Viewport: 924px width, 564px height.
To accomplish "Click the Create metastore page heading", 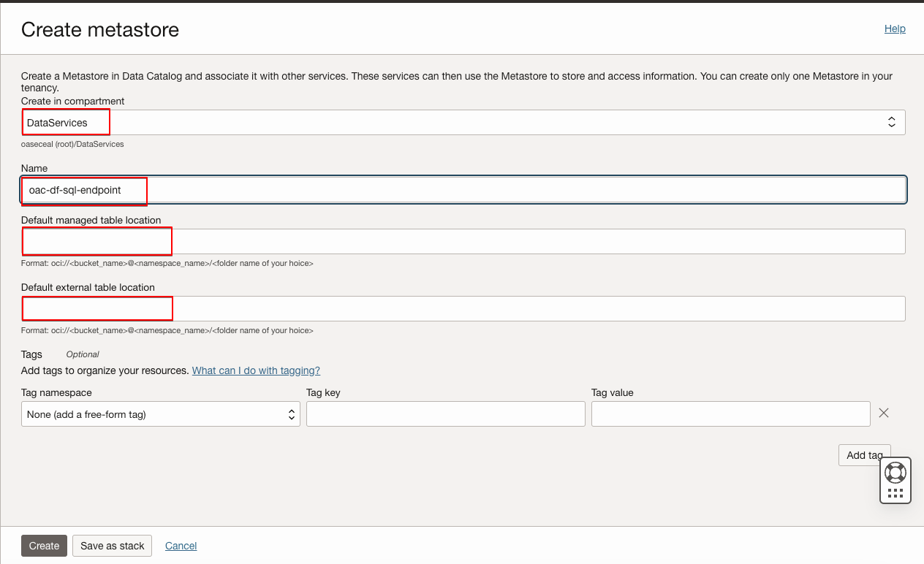I will tap(100, 30).
